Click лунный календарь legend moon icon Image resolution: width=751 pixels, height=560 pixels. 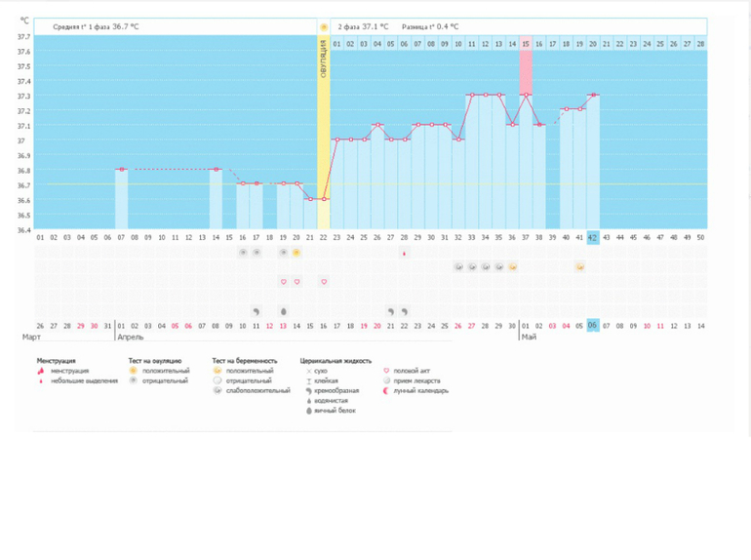click(386, 391)
